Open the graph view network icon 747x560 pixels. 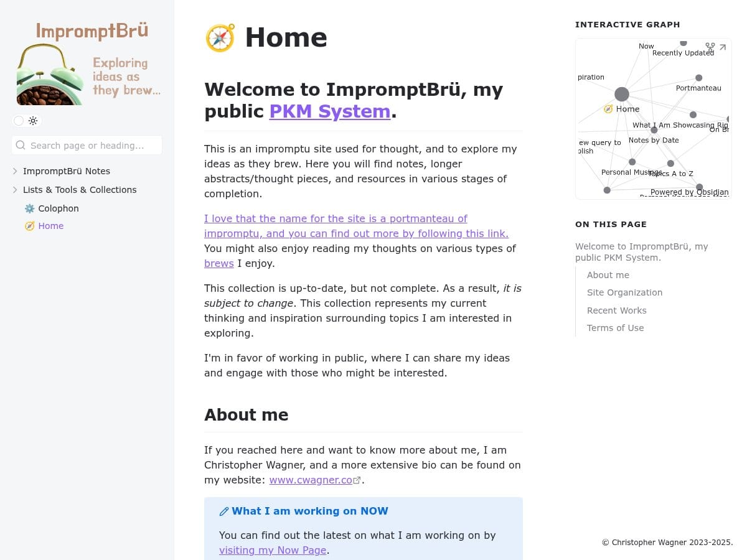coord(710,47)
